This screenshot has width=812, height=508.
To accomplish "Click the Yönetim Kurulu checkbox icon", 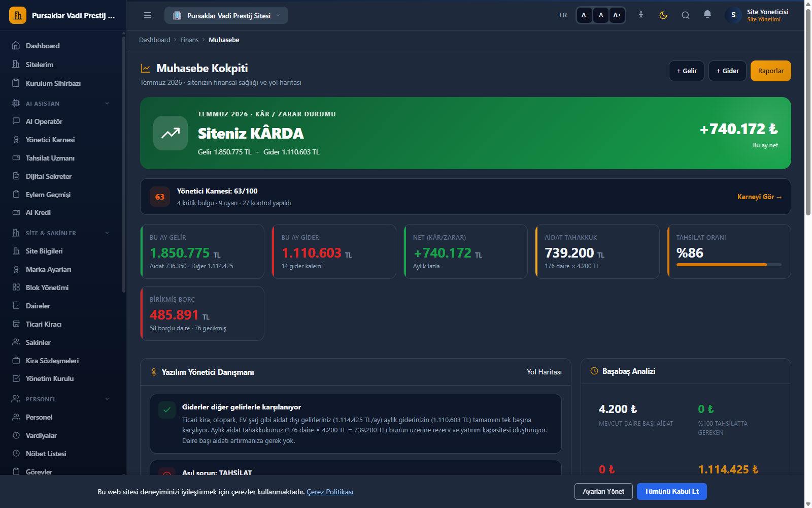I will (16, 378).
